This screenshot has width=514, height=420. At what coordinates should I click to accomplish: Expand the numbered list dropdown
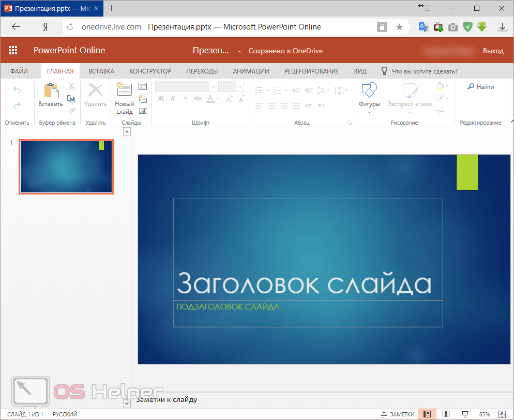tap(286, 90)
